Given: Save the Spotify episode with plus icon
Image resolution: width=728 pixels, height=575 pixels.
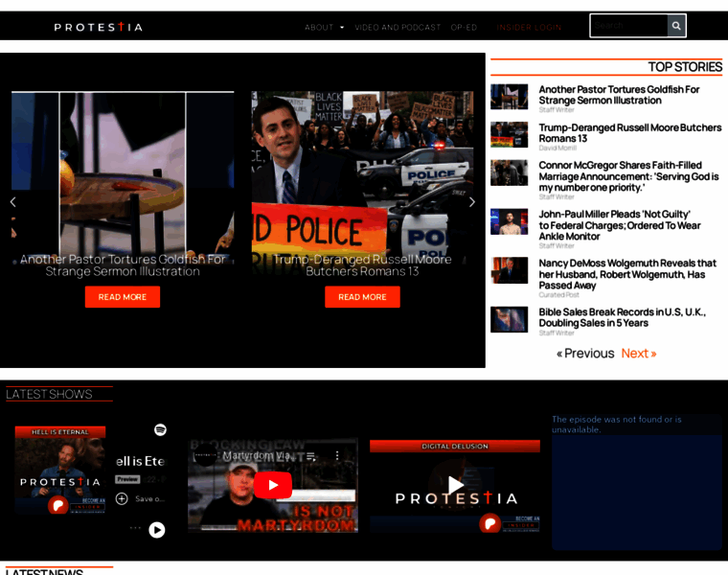Looking at the screenshot, I should 122,498.
